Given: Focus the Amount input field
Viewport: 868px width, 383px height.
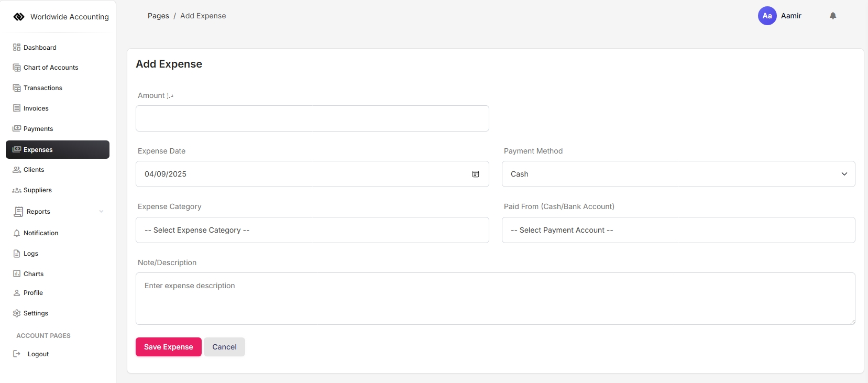Looking at the screenshot, I should (x=312, y=118).
